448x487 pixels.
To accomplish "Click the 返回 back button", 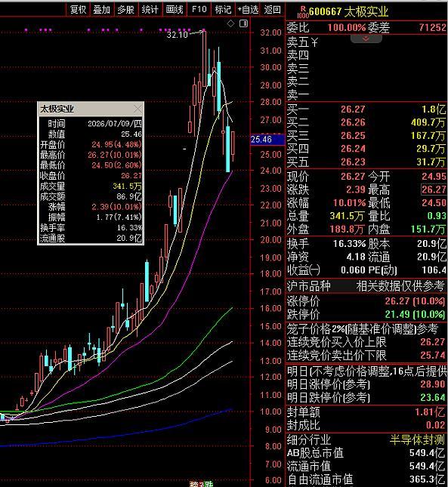I will click(272, 10).
